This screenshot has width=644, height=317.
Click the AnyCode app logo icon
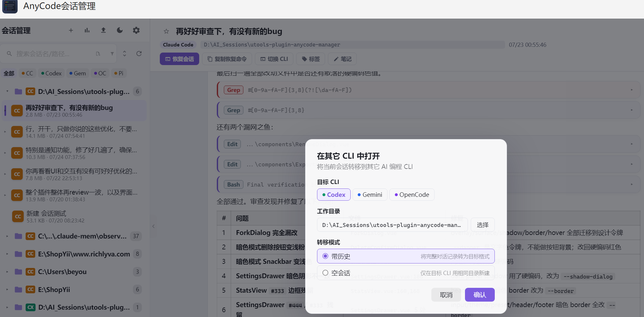tap(10, 6)
